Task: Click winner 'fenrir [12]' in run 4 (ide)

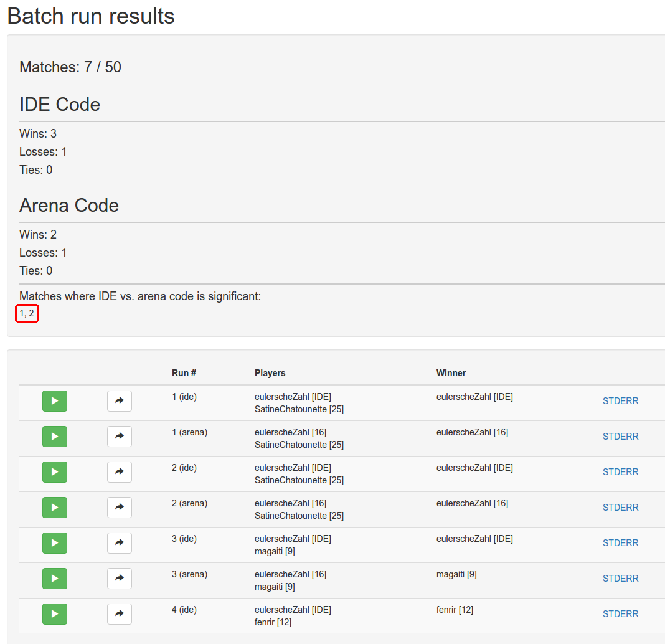Action: point(455,610)
